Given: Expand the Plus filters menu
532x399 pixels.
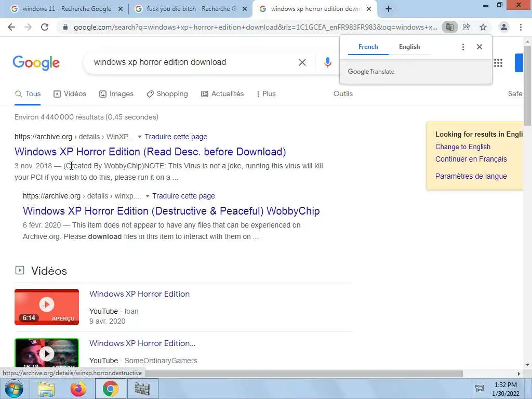Looking at the screenshot, I should (266, 94).
